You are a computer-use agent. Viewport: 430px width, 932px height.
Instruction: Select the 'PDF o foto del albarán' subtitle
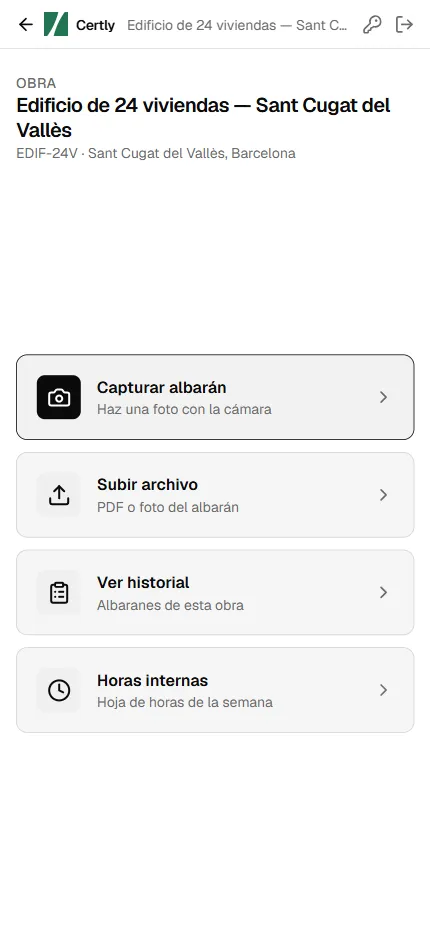168,508
